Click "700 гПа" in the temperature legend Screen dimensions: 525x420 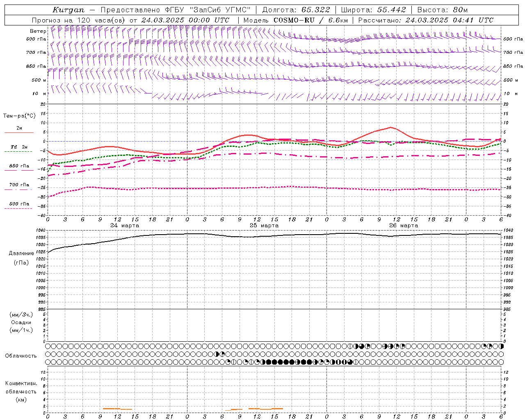click(x=19, y=185)
